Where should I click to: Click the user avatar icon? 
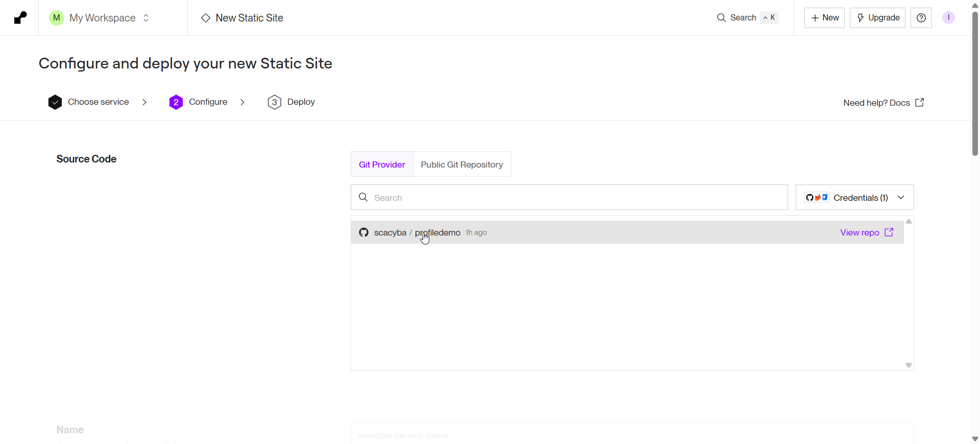tap(948, 18)
